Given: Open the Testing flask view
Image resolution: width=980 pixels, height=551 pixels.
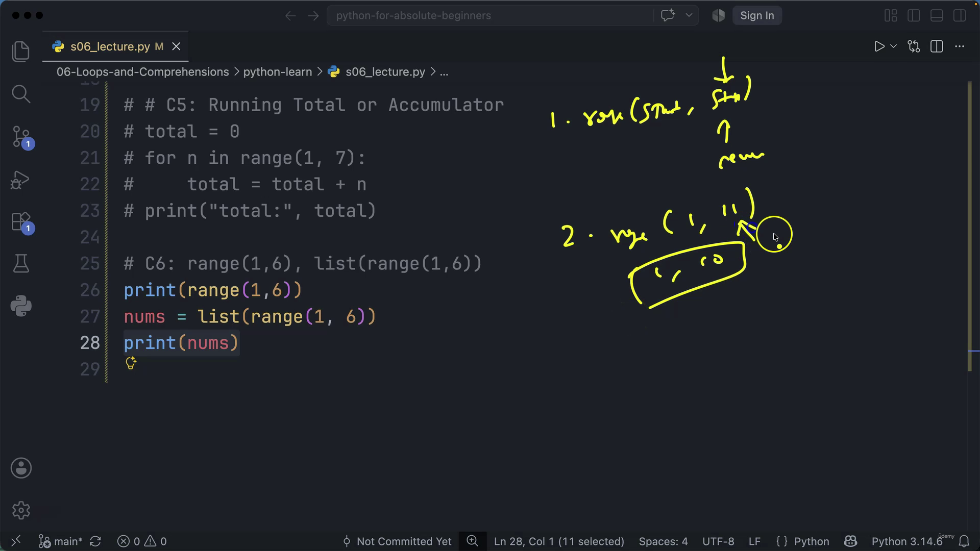Looking at the screenshot, I should tap(21, 264).
